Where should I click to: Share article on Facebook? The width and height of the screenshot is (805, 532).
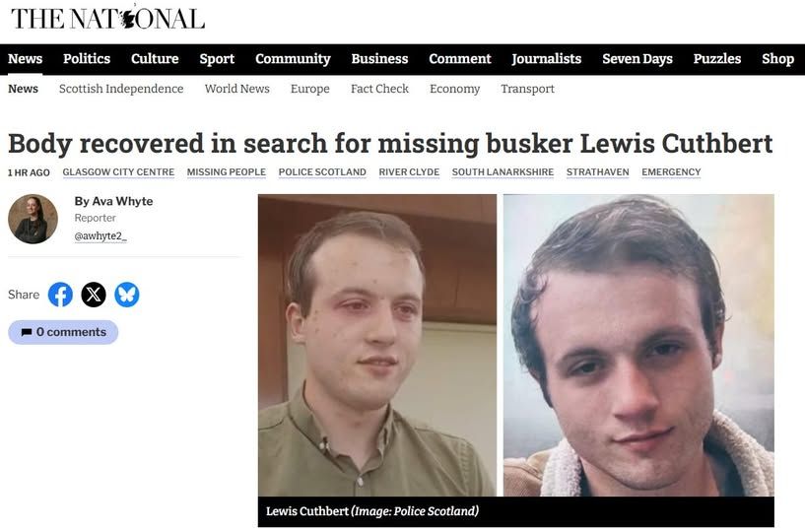(x=60, y=295)
